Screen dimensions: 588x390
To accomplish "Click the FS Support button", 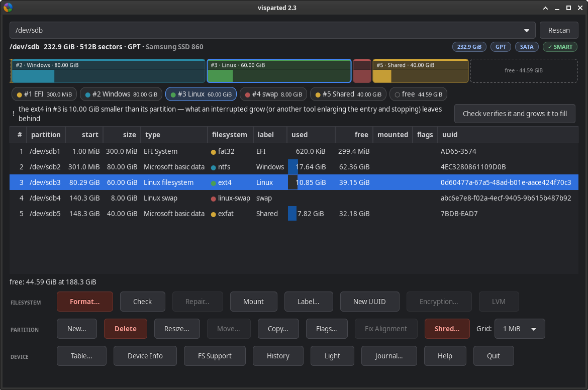I will [x=215, y=356].
